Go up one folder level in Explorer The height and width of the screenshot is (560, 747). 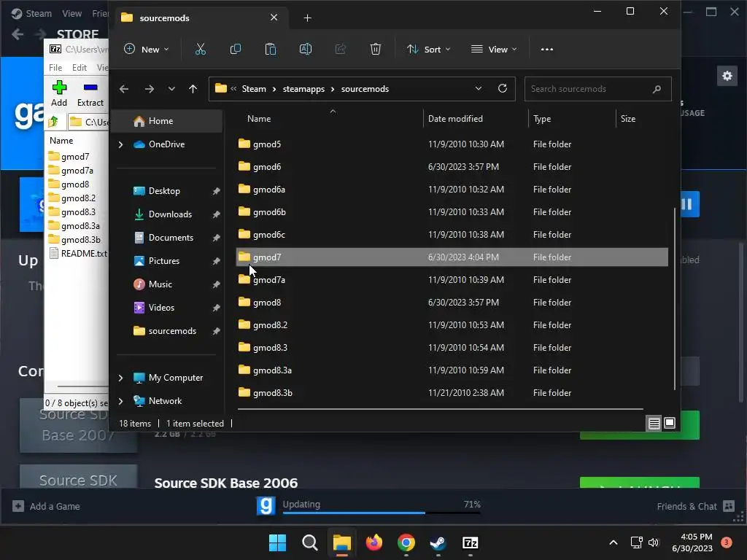(193, 89)
